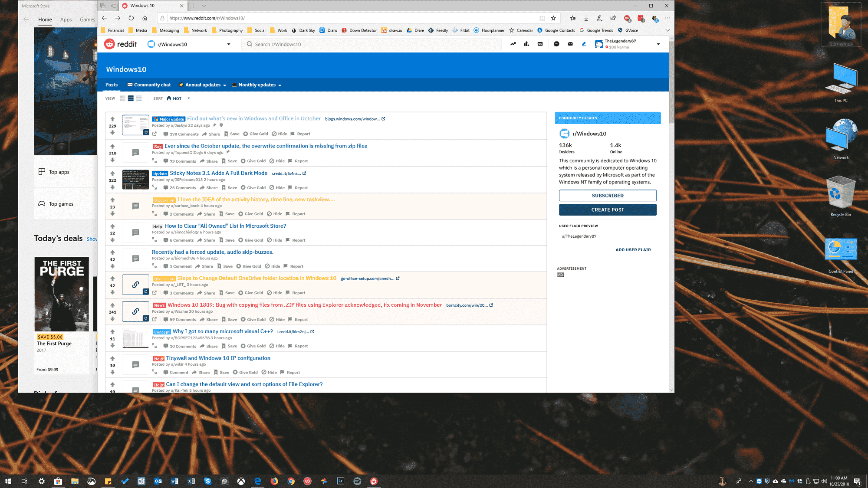This screenshot has height=488, width=868.
Task: Open the Original Content (OC) icon
Action: pos(540,44)
